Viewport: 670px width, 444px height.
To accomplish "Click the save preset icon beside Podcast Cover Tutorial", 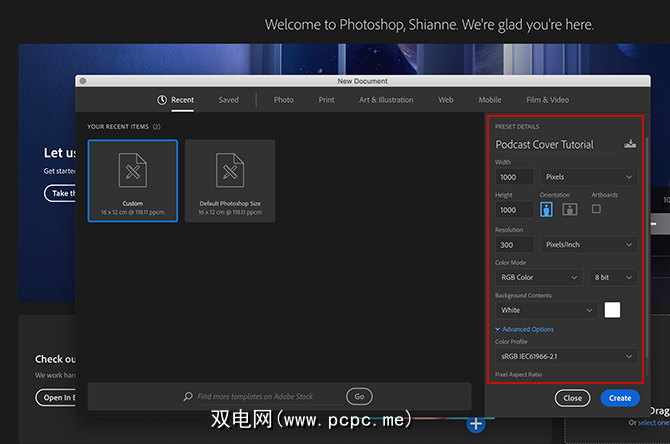I will click(630, 144).
